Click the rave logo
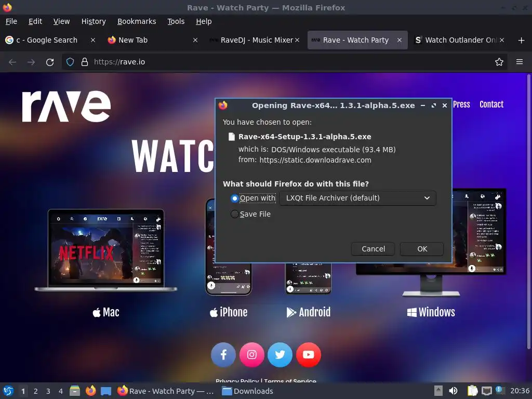532x399 pixels. coord(66,106)
